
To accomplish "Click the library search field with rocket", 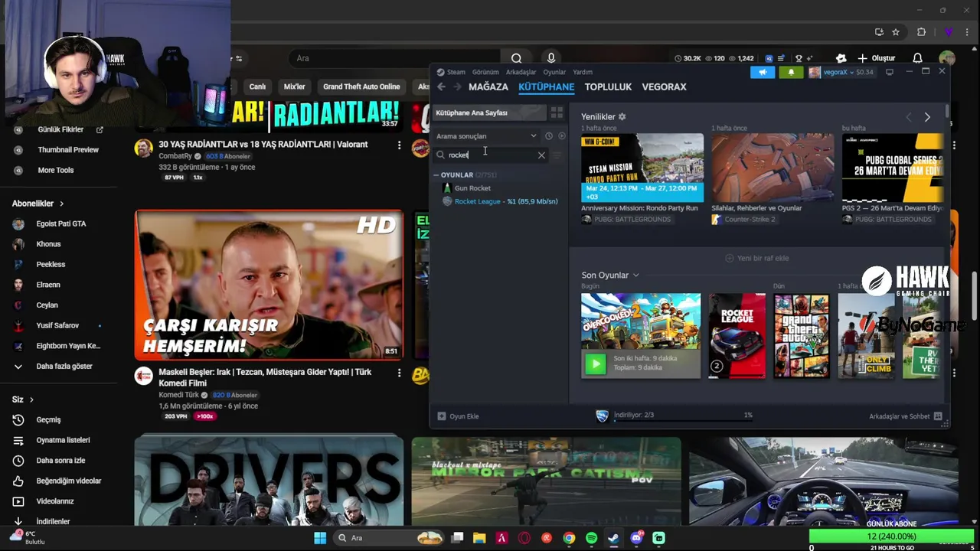I will 490,155.
